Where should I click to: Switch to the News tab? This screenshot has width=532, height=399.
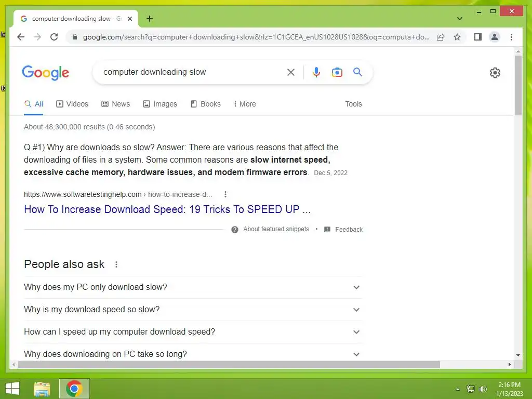[116, 104]
